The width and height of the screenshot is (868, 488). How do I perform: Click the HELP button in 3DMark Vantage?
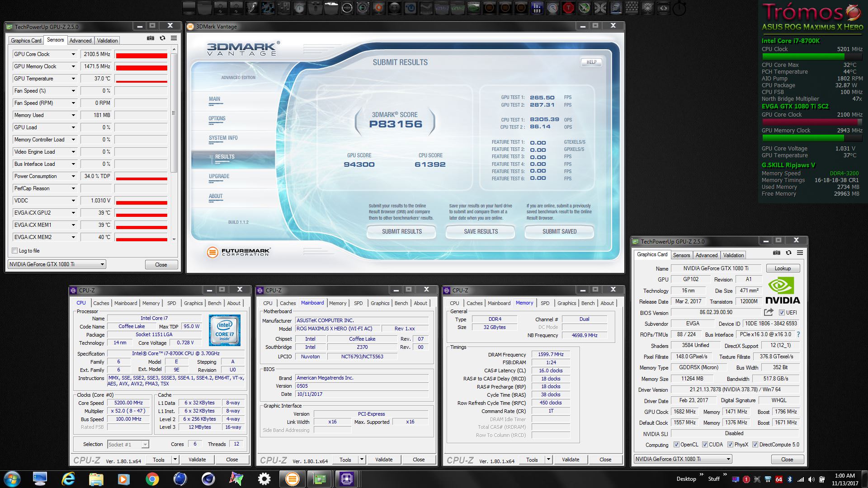point(591,62)
